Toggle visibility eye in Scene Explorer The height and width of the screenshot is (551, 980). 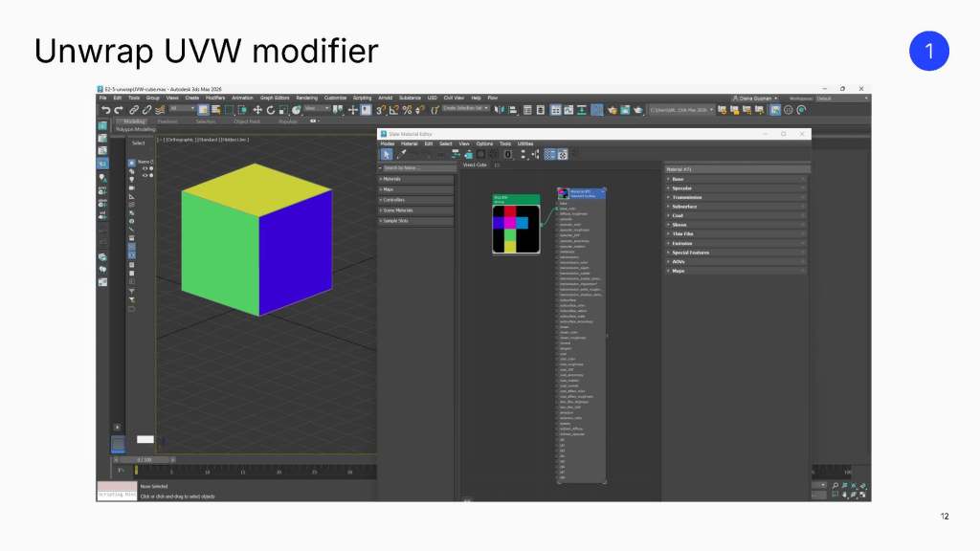click(145, 168)
